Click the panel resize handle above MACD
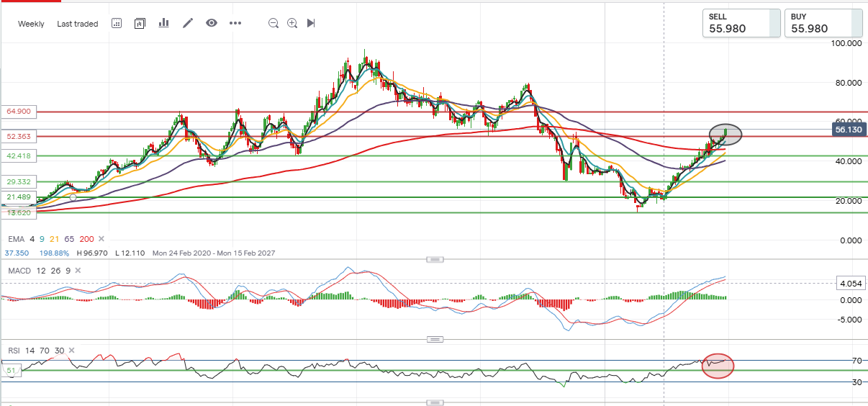Viewport: 868px width, 406px height. (x=434, y=259)
